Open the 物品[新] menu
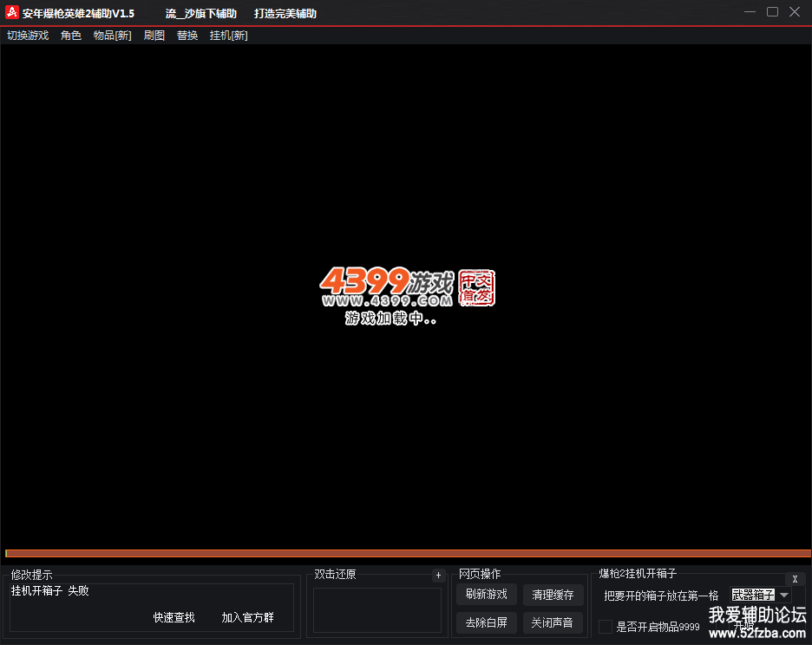The image size is (812, 645). [113, 36]
